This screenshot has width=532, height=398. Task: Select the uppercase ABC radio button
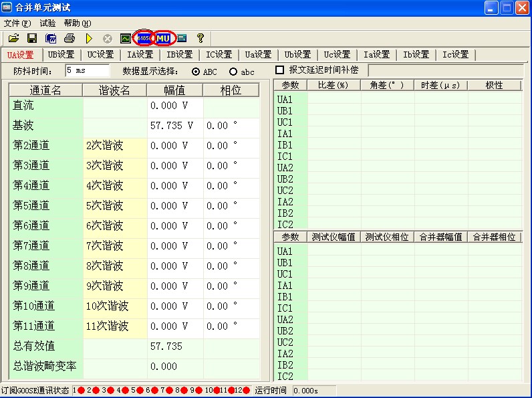click(196, 72)
